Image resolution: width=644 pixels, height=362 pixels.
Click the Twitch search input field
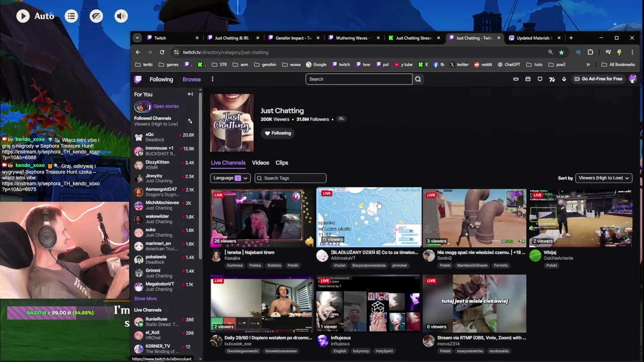click(x=359, y=79)
